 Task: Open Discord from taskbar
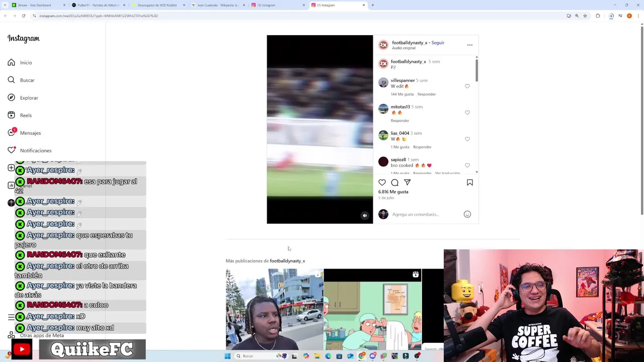372,356
